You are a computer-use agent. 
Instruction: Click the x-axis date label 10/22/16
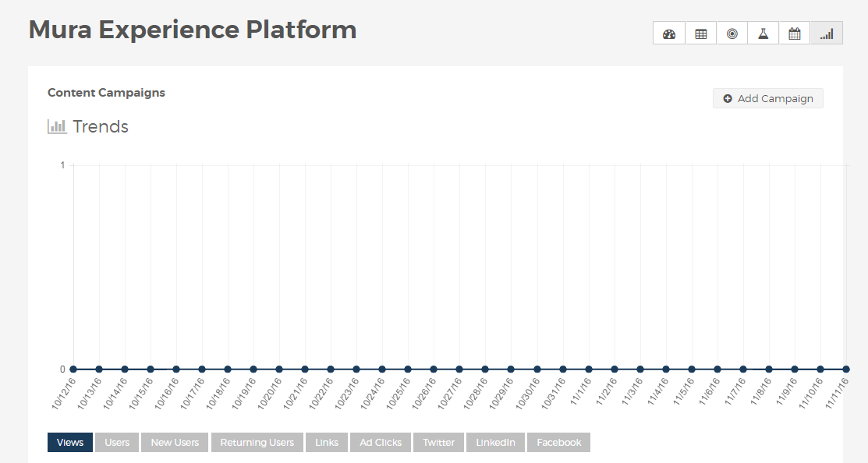coord(321,394)
